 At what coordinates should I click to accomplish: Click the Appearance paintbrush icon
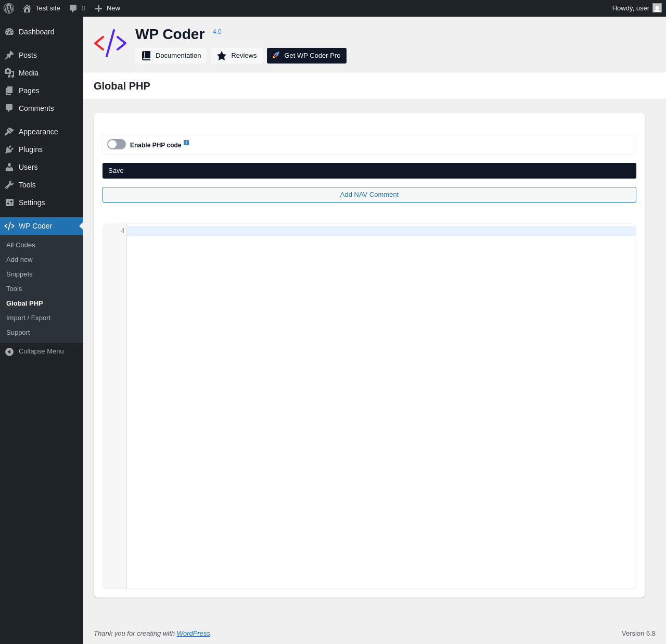point(9,132)
